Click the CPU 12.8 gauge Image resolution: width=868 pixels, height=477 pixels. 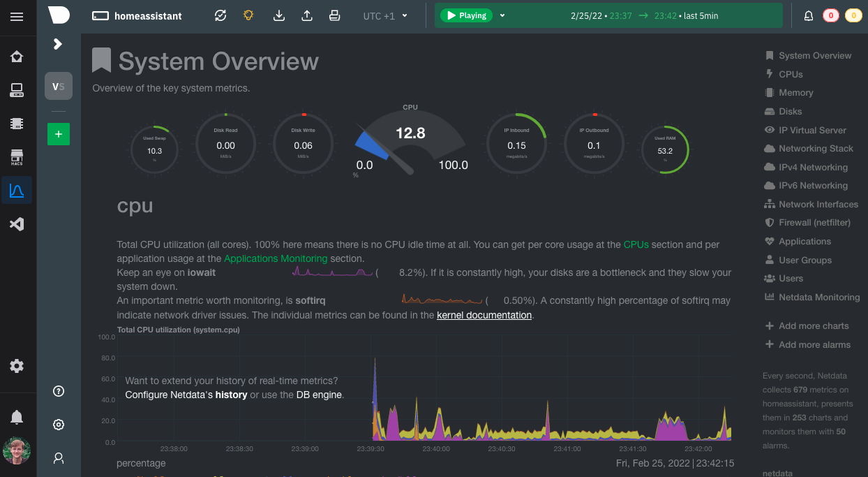pos(410,142)
